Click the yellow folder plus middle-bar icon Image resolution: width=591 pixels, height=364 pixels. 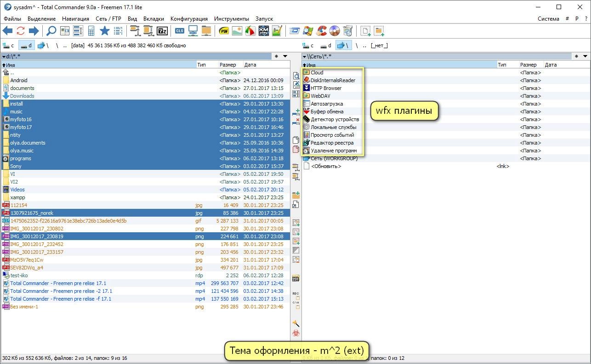(296, 196)
